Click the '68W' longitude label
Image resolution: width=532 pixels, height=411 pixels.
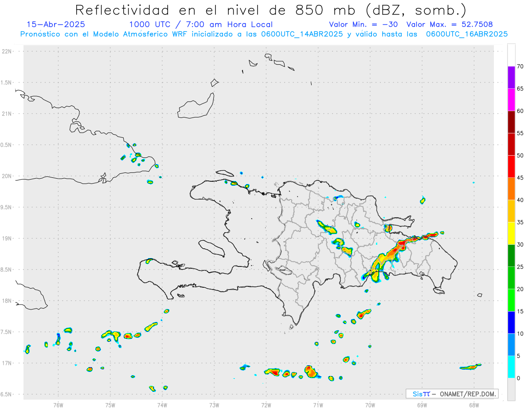tap(474, 405)
